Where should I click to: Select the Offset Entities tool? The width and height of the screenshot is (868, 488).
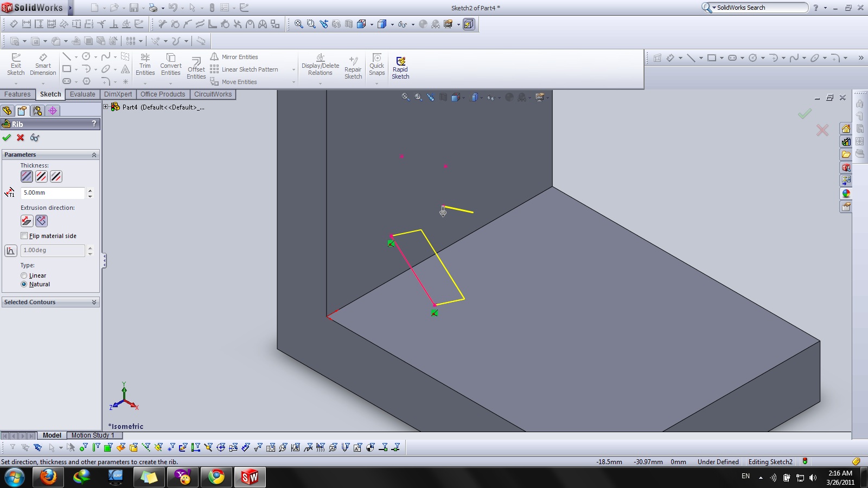pyautogui.click(x=196, y=68)
